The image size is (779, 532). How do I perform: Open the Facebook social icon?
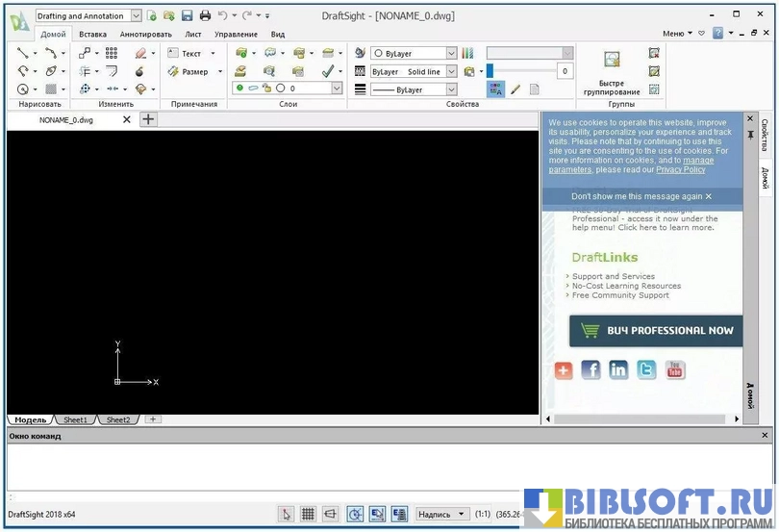click(x=591, y=370)
